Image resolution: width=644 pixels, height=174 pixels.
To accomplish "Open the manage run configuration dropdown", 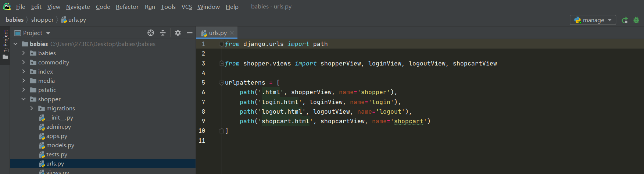I will (593, 20).
